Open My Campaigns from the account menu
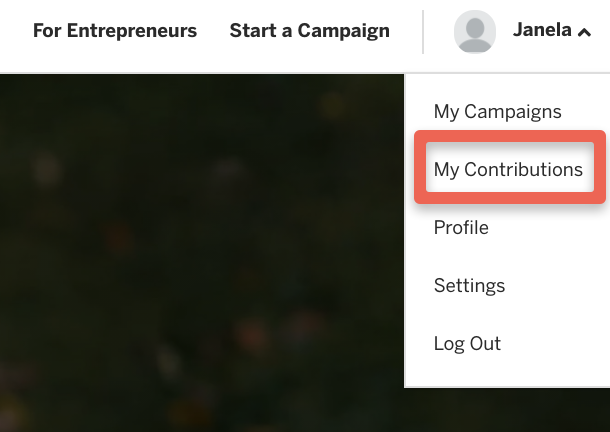Screen dimensions: 610x432 (498, 112)
